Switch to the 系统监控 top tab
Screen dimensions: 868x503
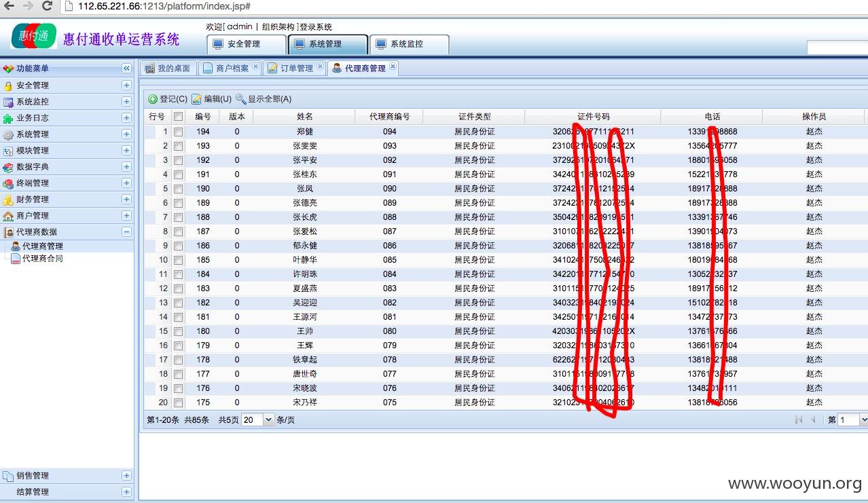coord(409,44)
